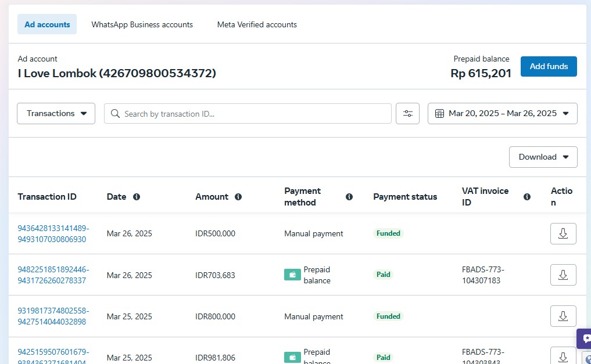Click info icon beside VAT invoice ID
The image size is (591, 364).
coord(527,197)
